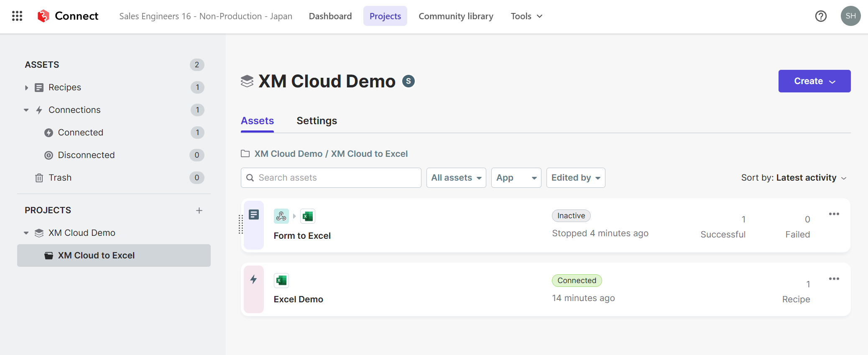This screenshot has height=355, width=868.
Task: Click the Excel app icon on Form to Excel recipe
Action: (x=308, y=216)
